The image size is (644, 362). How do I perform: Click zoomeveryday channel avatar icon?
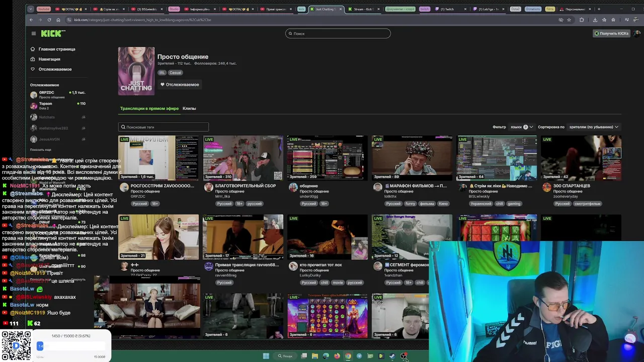pyautogui.click(x=547, y=188)
